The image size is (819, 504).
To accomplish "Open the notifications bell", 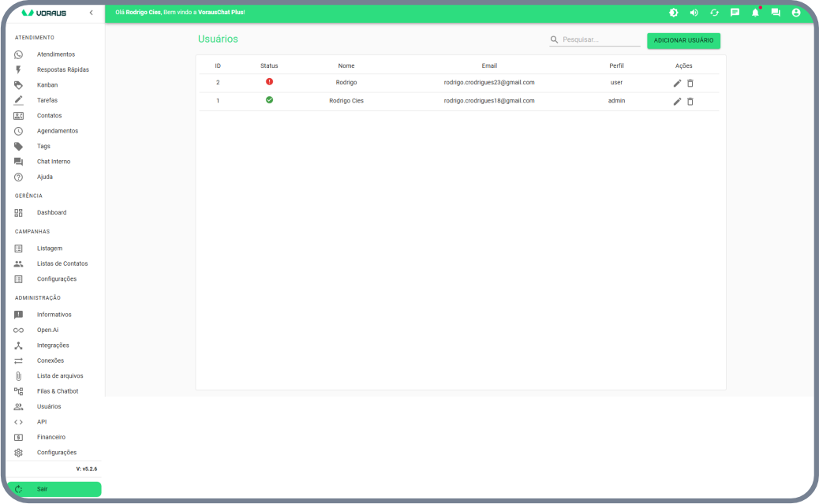I will click(755, 13).
